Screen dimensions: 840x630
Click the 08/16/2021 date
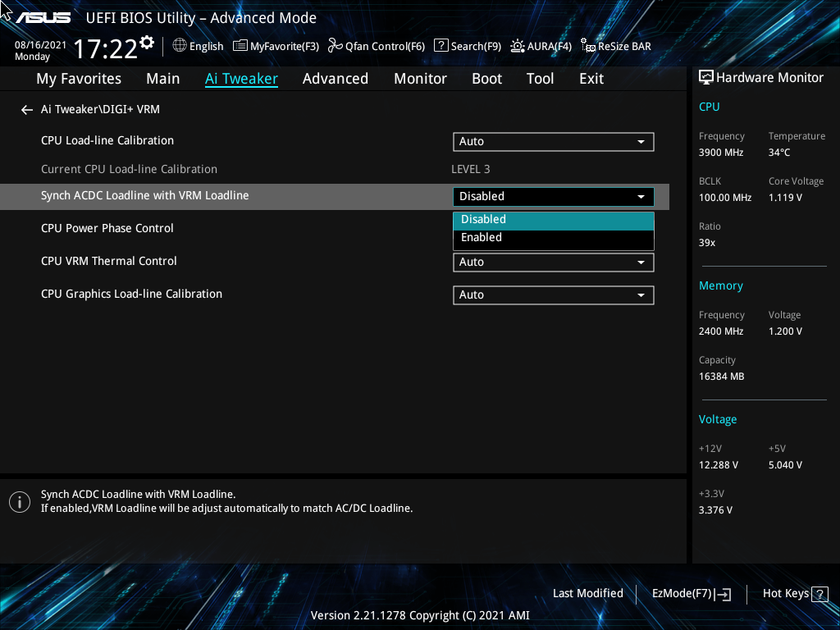(x=41, y=45)
